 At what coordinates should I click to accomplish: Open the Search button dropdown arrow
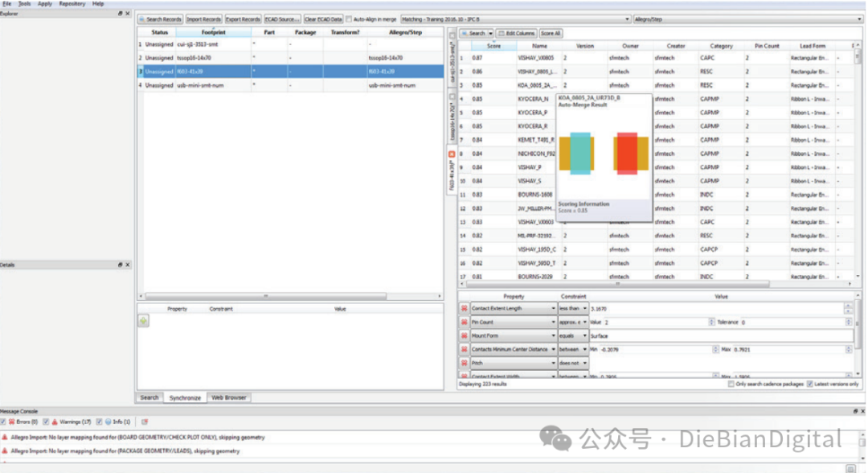point(490,34)
